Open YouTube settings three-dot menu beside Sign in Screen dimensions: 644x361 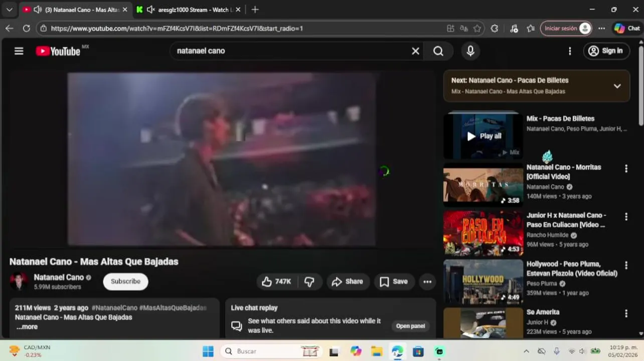tap(570, 51)
